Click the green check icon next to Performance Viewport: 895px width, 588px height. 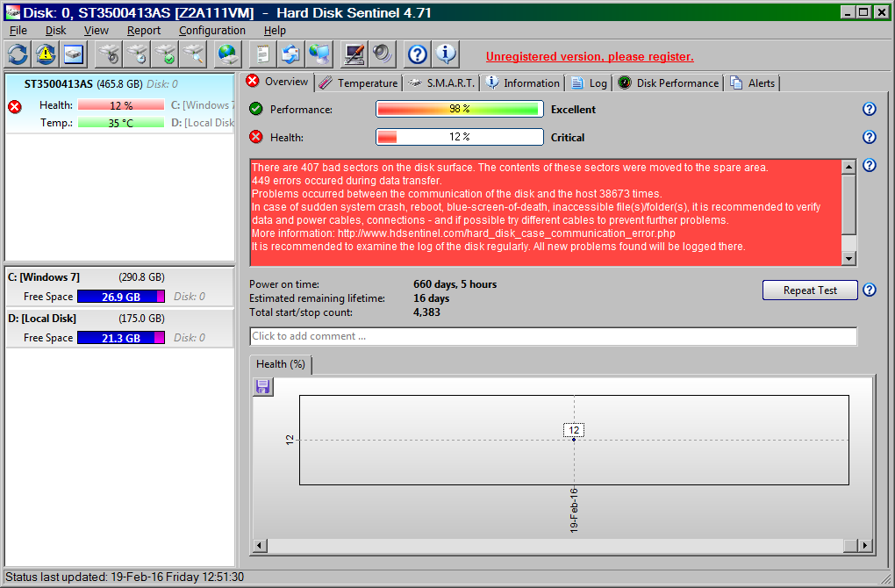(256, 109)
